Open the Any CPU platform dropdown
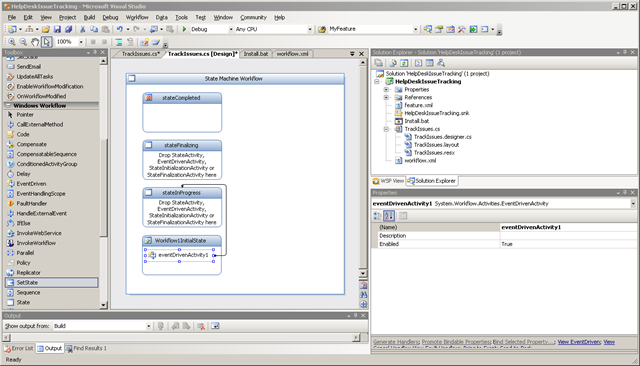Viewport: 640px width, 366px height. pos(310,29)
